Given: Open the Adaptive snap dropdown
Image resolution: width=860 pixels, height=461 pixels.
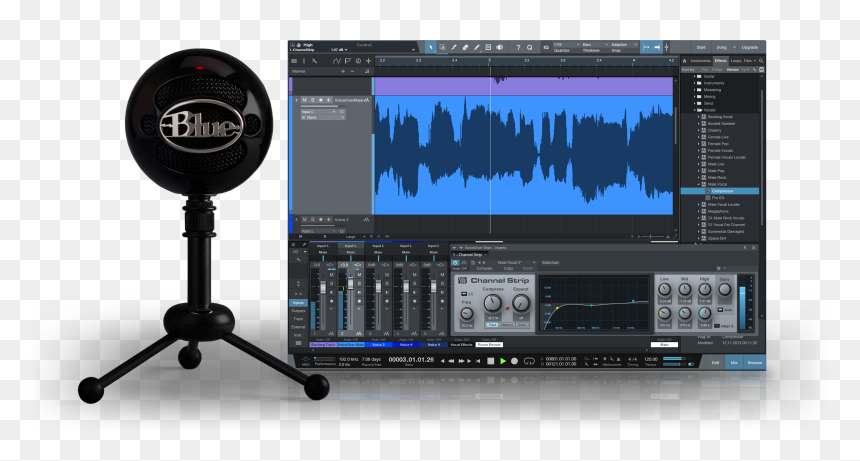Looking at the screenshot, I should point(624,44).
